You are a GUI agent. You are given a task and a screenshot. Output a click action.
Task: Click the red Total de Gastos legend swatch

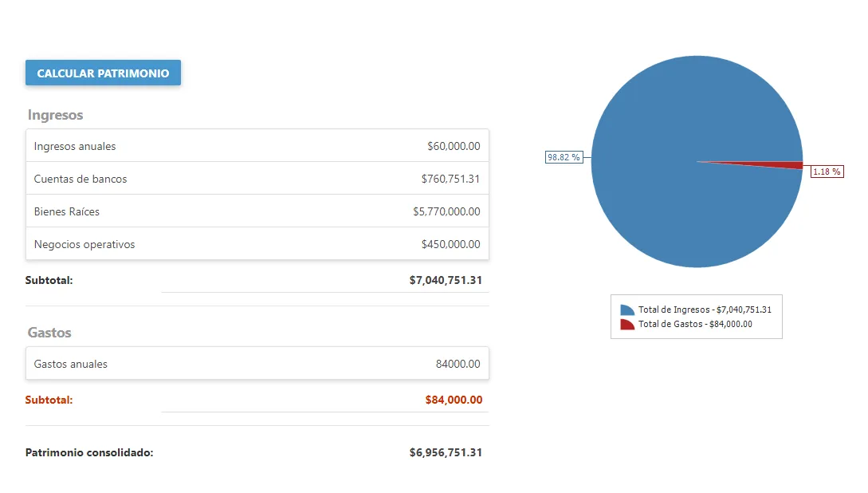click(626, 323)
